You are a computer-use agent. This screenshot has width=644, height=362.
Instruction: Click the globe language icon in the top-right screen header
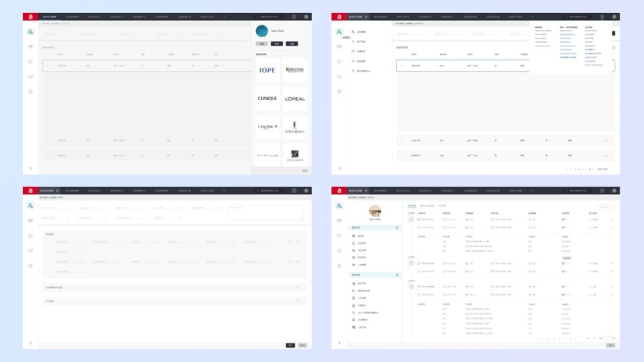click(602, 17)
